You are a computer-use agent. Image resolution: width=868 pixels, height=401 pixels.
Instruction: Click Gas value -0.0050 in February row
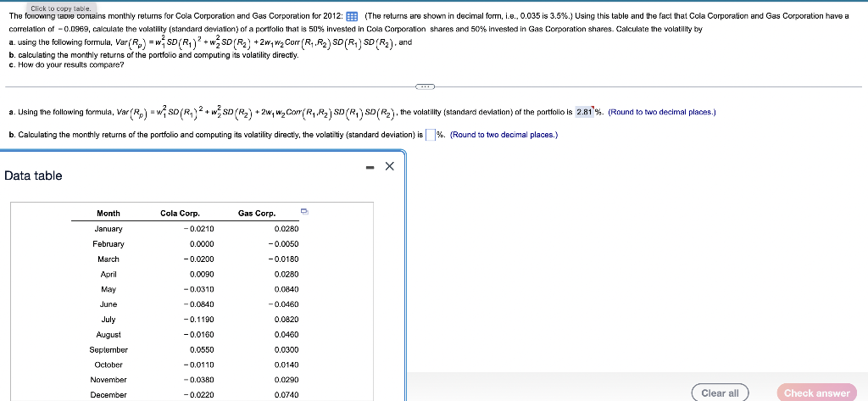(x=283, y=243)
